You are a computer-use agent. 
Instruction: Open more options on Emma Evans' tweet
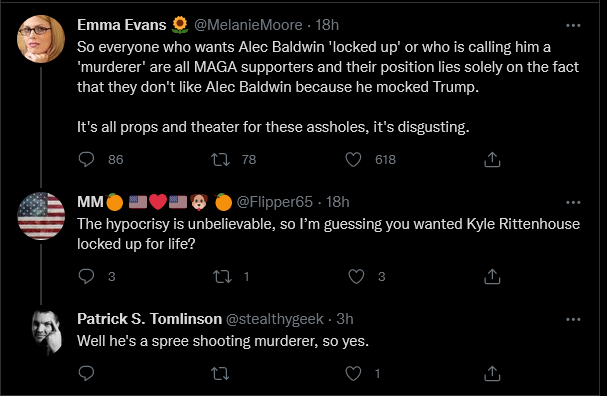tap(573, 26)
